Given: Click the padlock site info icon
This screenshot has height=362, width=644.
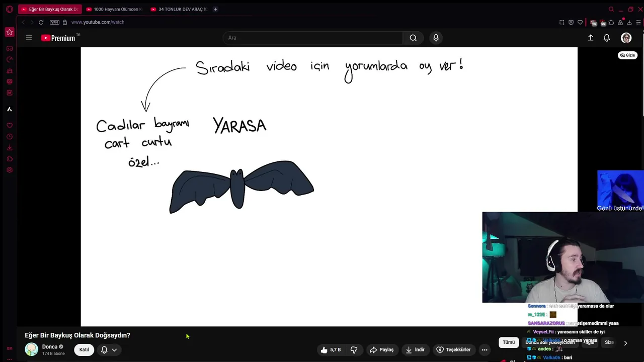Looking at the screenshot, I should 64,22.
